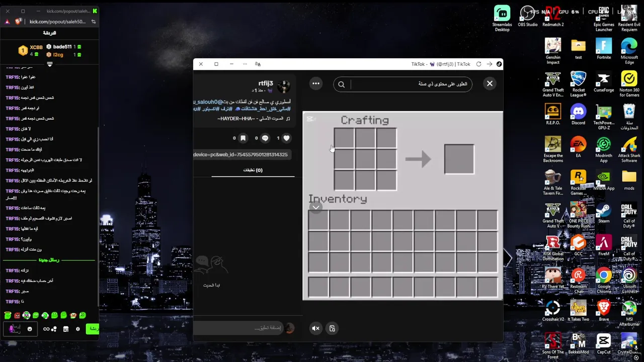Open the rtfij3 username link
The image size is (644, 362).
click(x=266, y=83)
